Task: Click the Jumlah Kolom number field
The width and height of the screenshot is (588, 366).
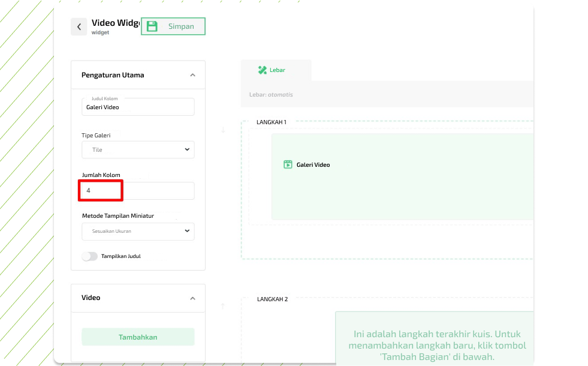Action: pyautogui.click(x=138, y=191)
